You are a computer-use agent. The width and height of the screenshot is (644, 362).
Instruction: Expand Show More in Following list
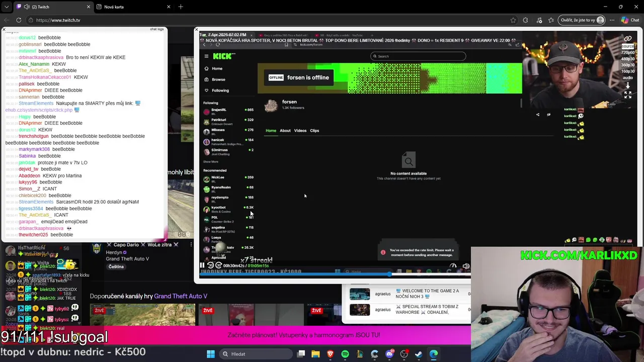click(x=211, y=162)
